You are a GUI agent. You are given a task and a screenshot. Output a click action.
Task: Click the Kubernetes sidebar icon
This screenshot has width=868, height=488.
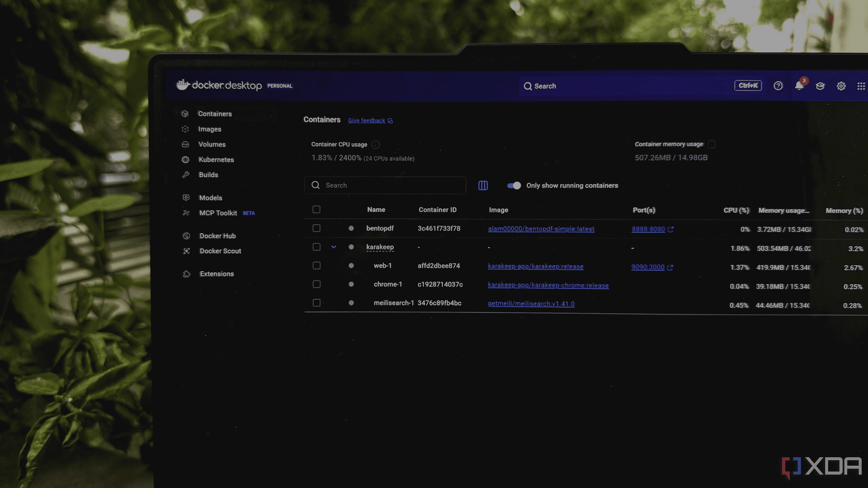click(185, 160)
